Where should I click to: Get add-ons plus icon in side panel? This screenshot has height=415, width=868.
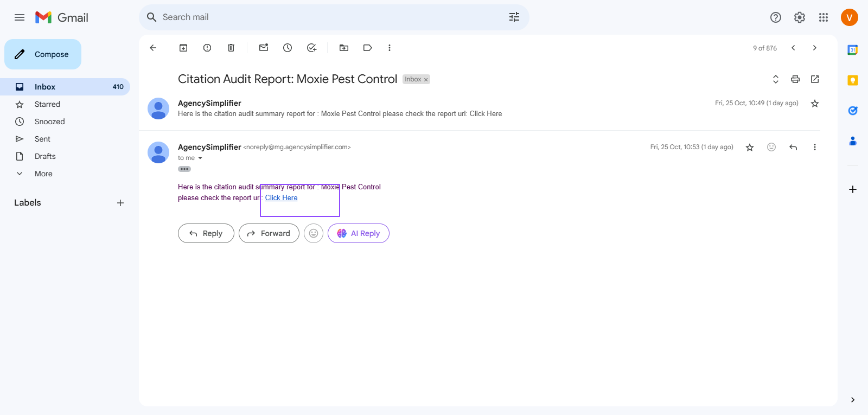tap(853, 189)
